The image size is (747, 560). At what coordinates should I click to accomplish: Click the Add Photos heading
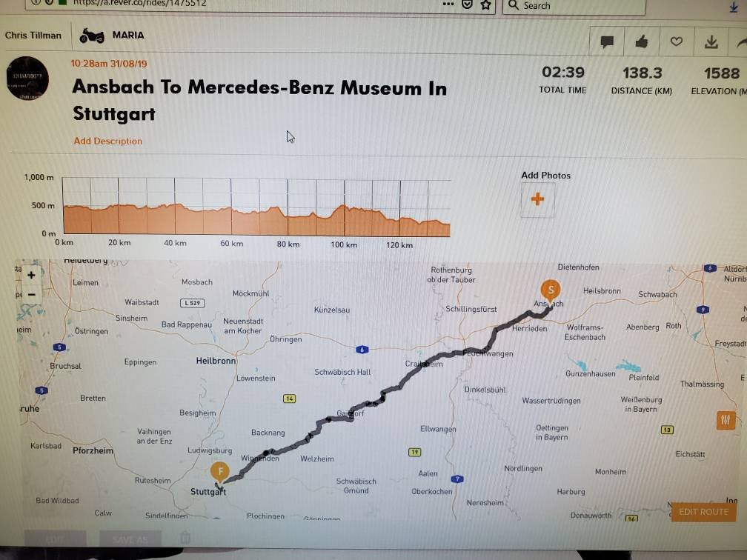pos(546,176)
